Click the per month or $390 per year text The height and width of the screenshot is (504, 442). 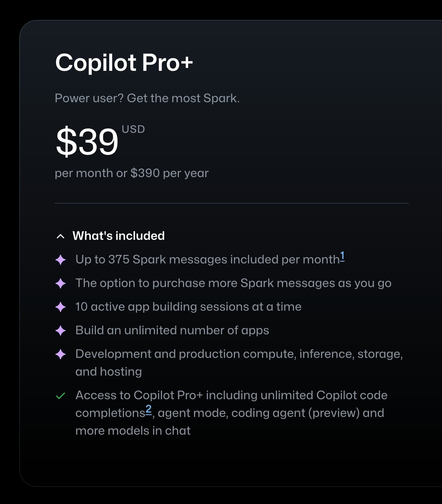point(132,173)
